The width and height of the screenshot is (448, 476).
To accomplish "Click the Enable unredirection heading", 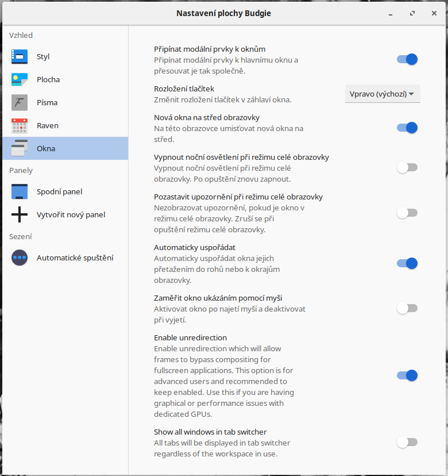I will (x=191, y=337).
